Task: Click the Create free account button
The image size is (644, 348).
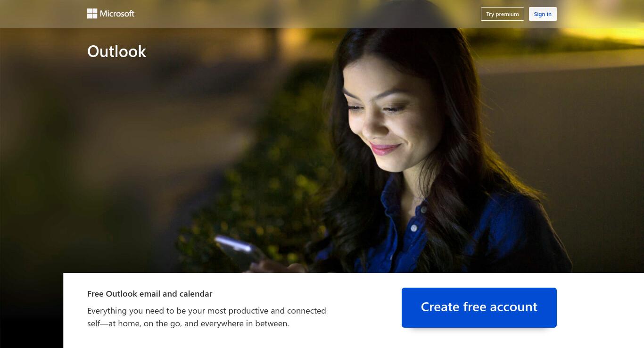Action: pos(479,307)
